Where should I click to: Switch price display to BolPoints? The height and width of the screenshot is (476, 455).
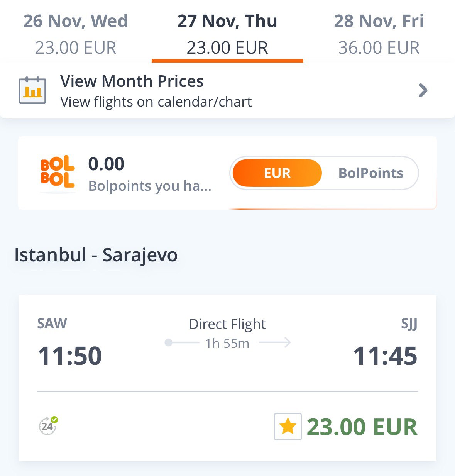coord(370,173)
